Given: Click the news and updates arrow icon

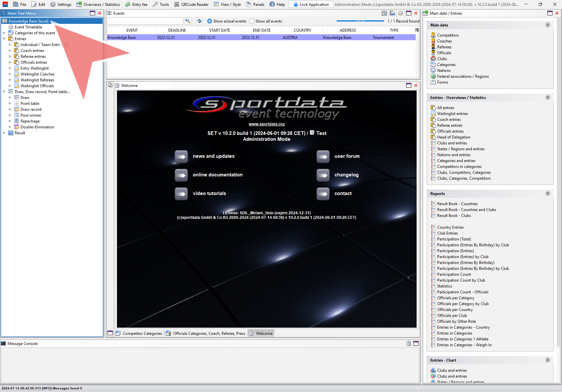Looking at the screenshot, I should point(181,156).
